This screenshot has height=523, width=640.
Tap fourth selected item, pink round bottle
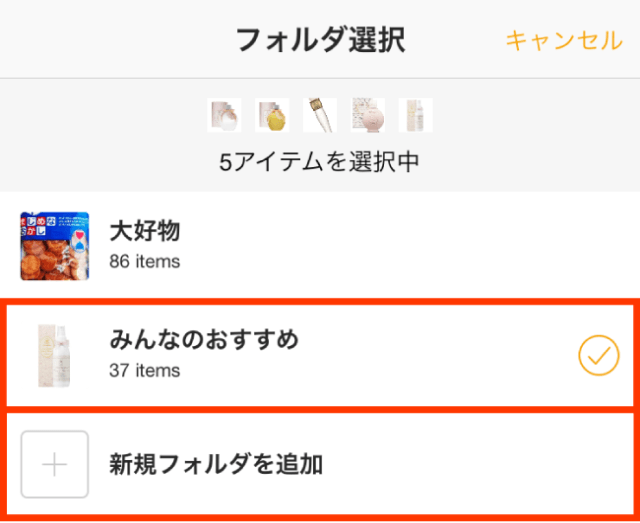368,115
